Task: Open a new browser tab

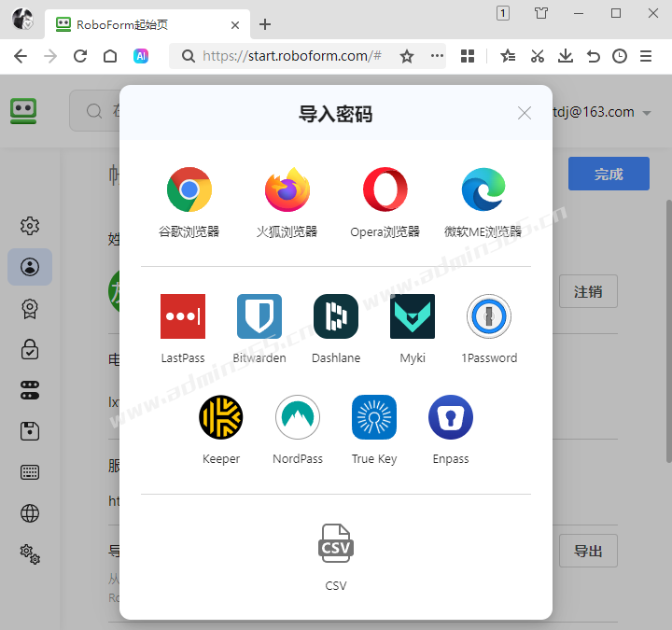Action: point(265,24)
